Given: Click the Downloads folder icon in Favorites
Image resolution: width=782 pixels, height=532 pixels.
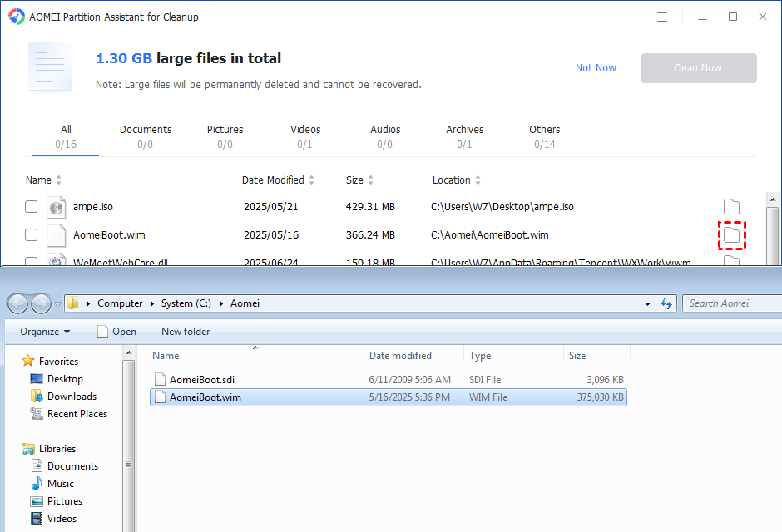Looking at the screenshot, I should coord(37,396).
